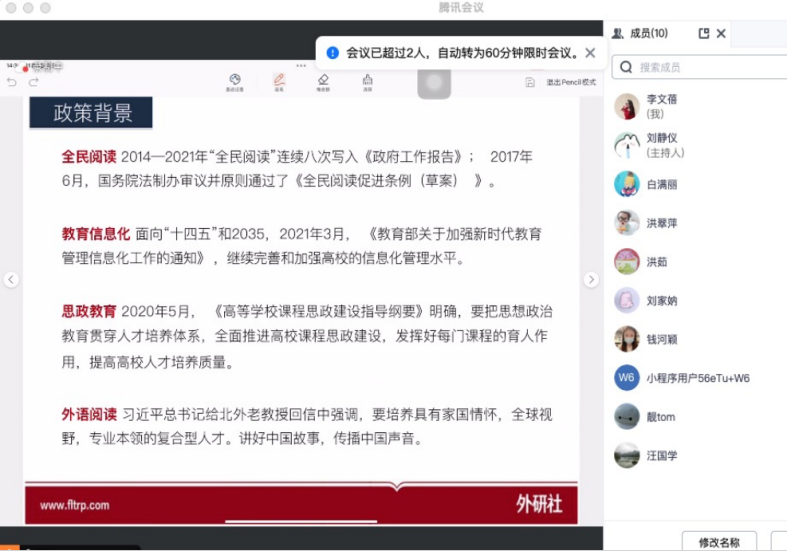Exit Pencil mode via 退出Pencil模式

coord(570,82)
